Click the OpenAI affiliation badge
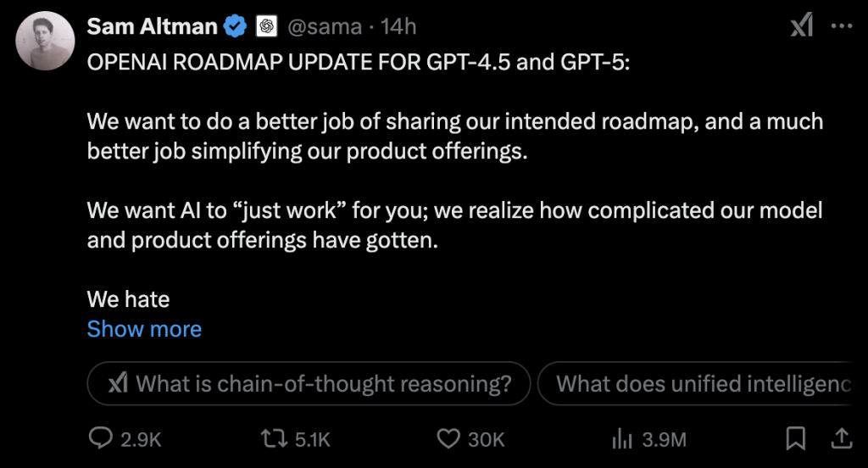 coord(266,27)
